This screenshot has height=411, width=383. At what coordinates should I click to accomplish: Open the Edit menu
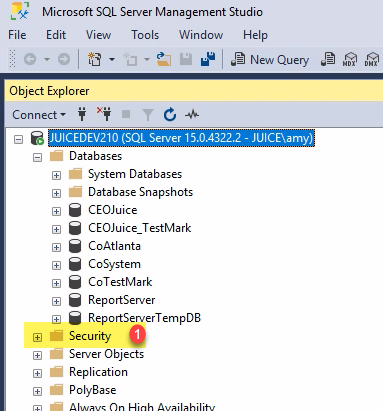pos(56,35)
